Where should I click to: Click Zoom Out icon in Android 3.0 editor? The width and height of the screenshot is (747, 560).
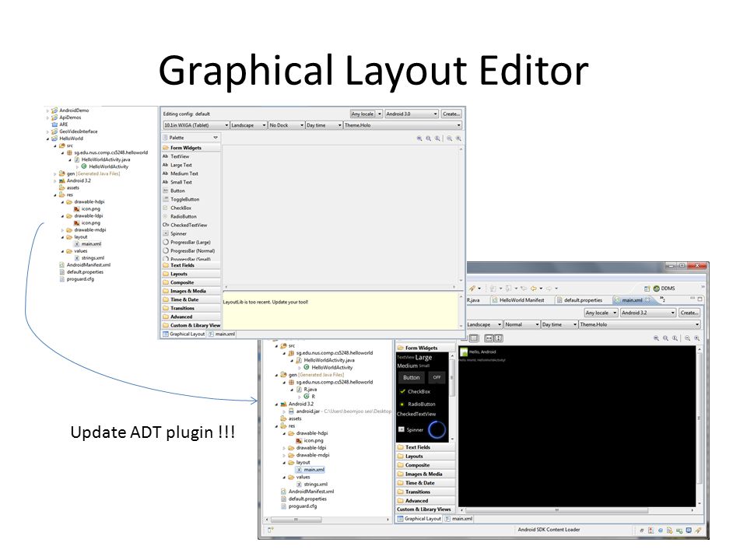point(449,138)
